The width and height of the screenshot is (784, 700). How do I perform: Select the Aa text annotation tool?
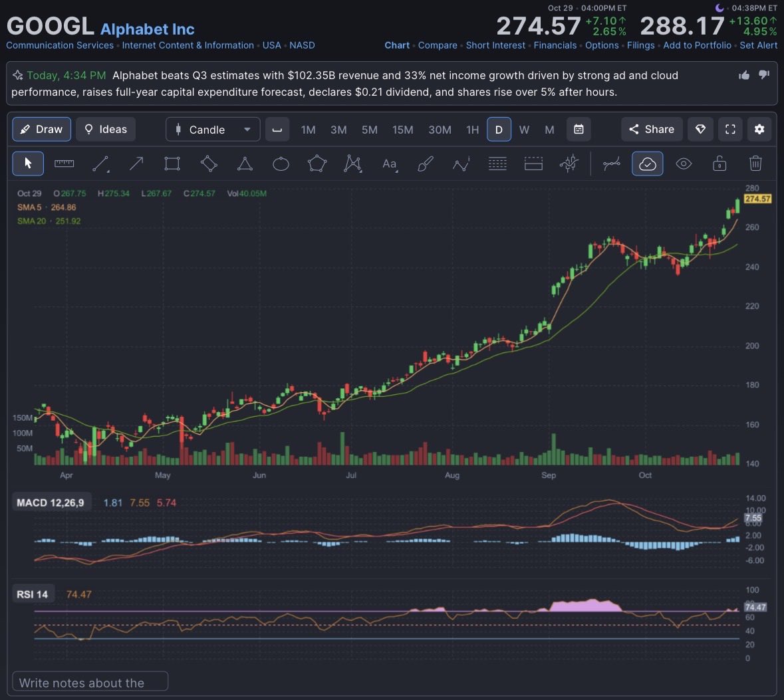390,164
